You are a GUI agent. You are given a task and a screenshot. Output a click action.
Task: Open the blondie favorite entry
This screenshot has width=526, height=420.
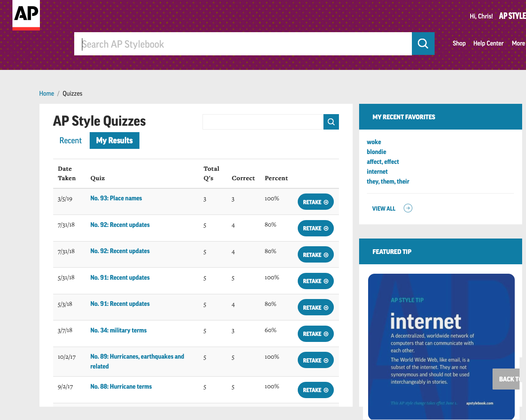[376, 152]
